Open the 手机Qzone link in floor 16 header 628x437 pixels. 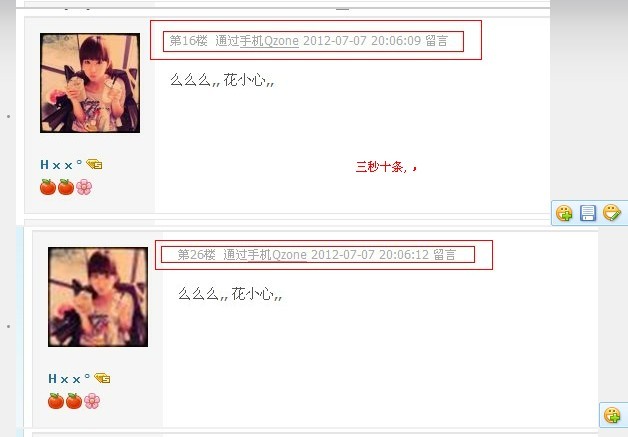click(x=269, y=41)
